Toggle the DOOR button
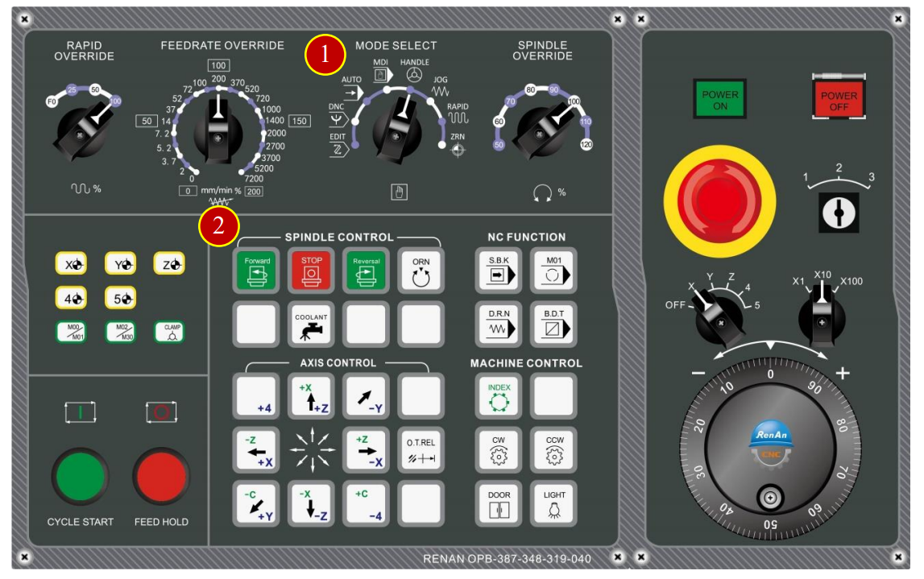The height and width of the screenshot is (579, 924). click(x=499, y=504)
